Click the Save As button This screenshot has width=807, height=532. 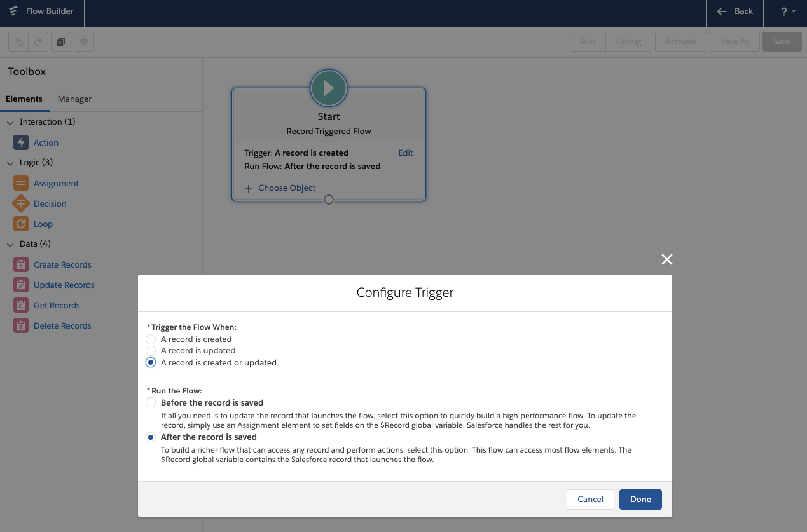pos(735,42)
